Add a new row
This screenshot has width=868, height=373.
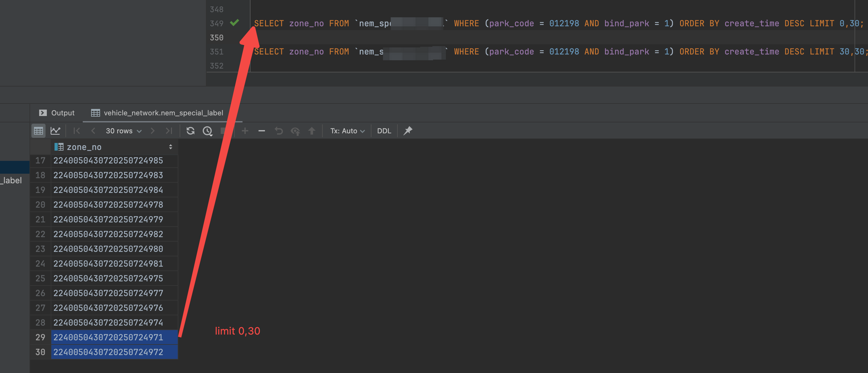pos(245,131)
